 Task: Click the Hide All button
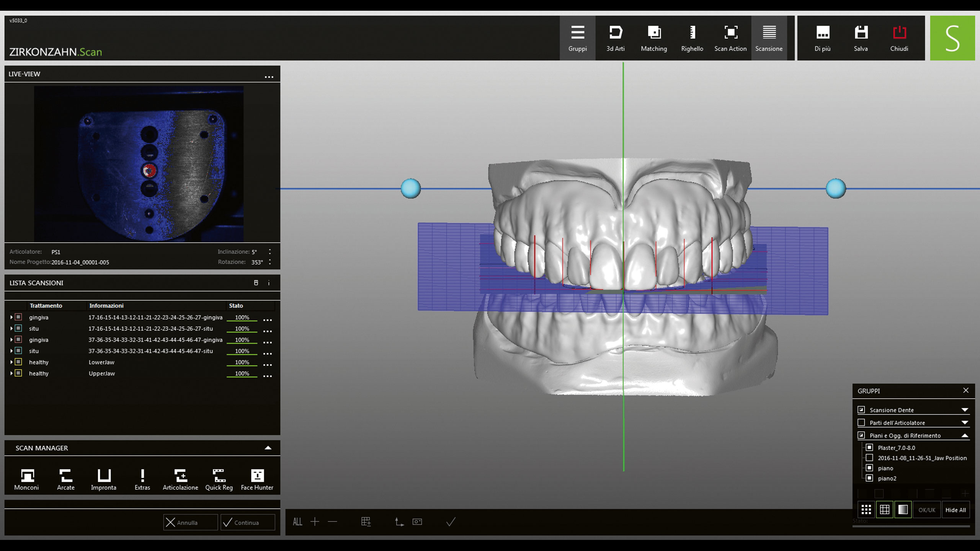[x=955, y=510]
